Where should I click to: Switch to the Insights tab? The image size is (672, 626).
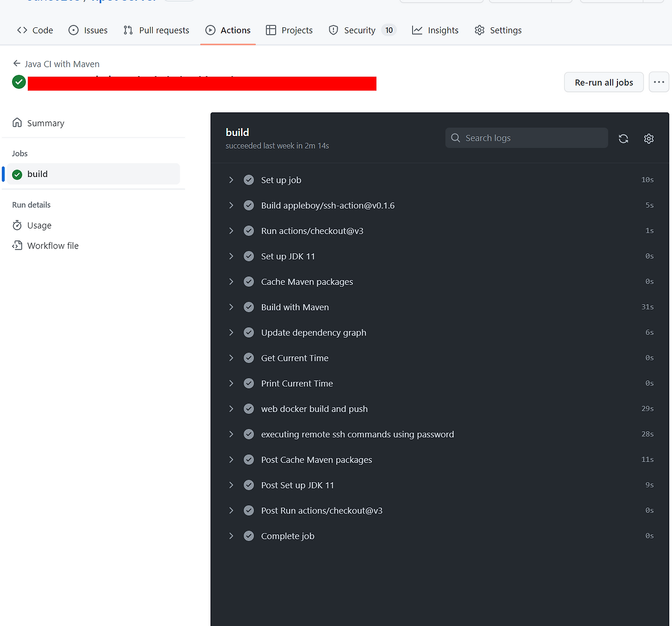(x=435, y=30)
